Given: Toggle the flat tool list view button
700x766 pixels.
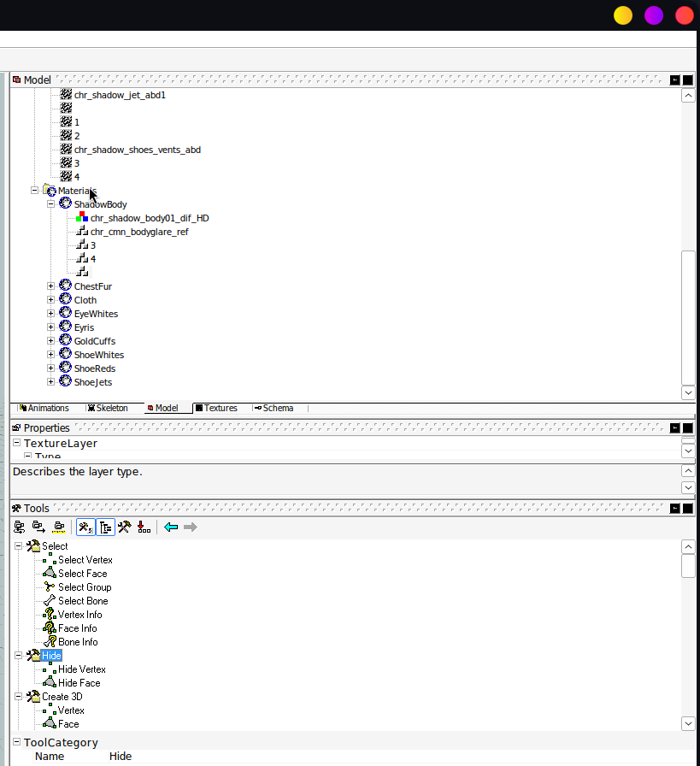Looking at the screenshot, I should click(x=85, y=527).
